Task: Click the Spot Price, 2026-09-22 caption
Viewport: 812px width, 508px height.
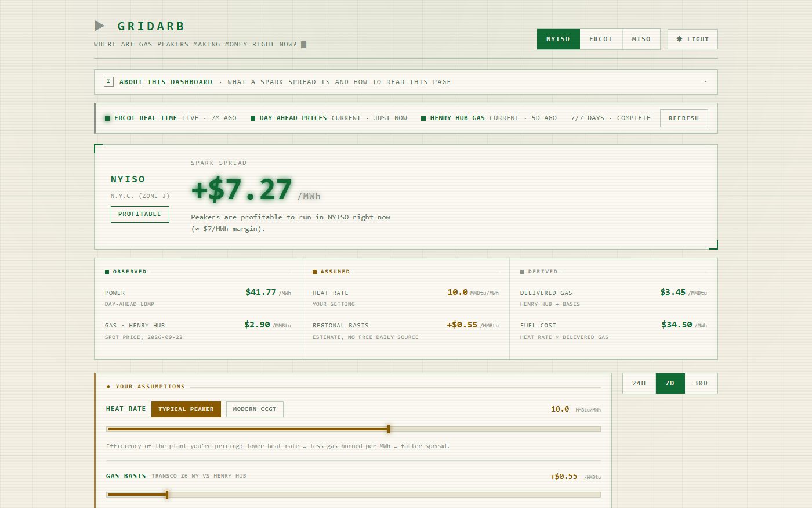Action: click(144, 337)
